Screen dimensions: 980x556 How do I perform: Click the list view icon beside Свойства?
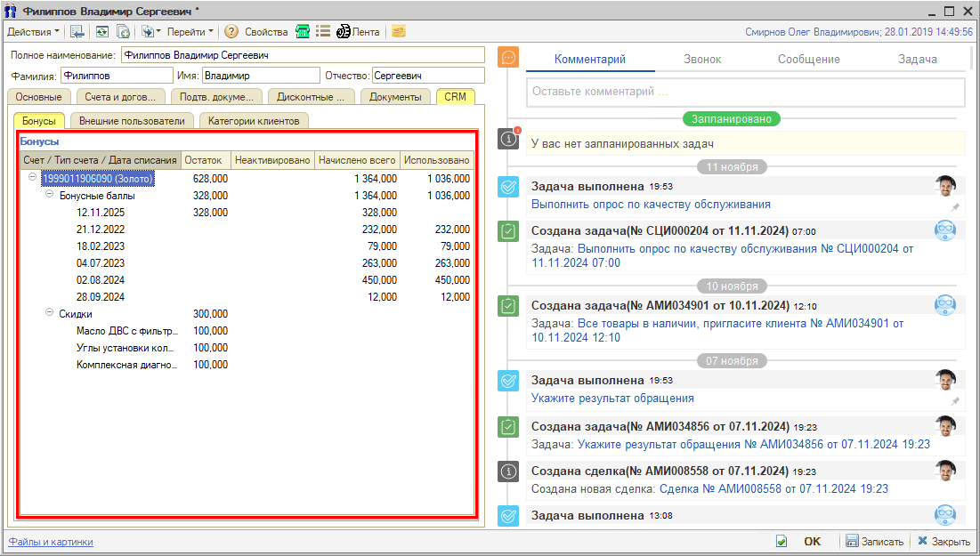tap(323, 31)
